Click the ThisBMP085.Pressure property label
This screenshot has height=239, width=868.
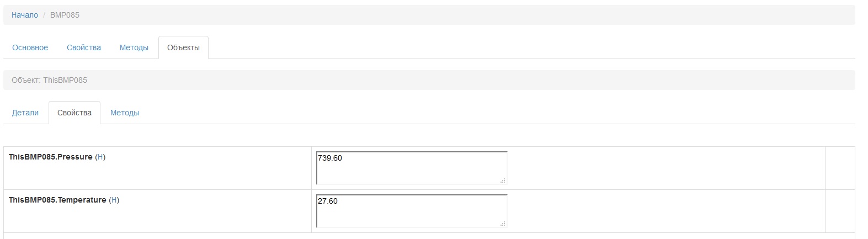pyautogui.click(x=51, y=157)
